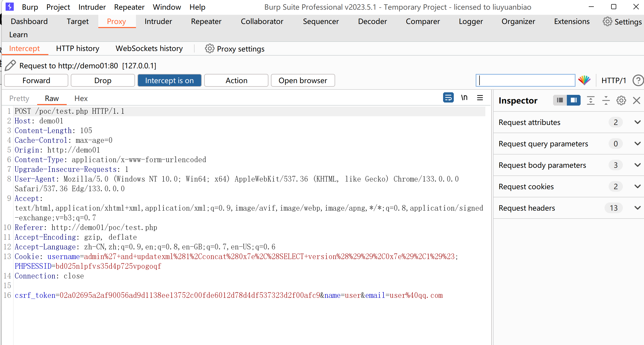Screen dimensions: 644x345
Task: Click the Inspector collapse all sections icon
Action: coord(606,100)
